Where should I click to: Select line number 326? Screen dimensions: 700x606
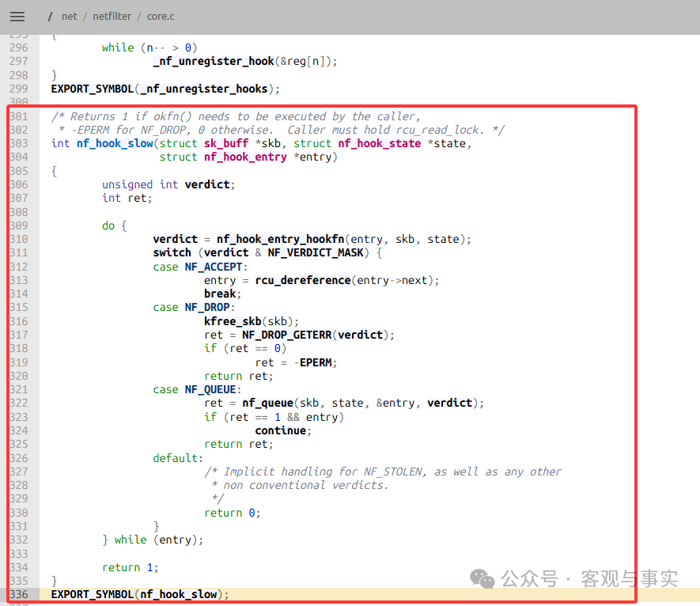pos(19,458)
